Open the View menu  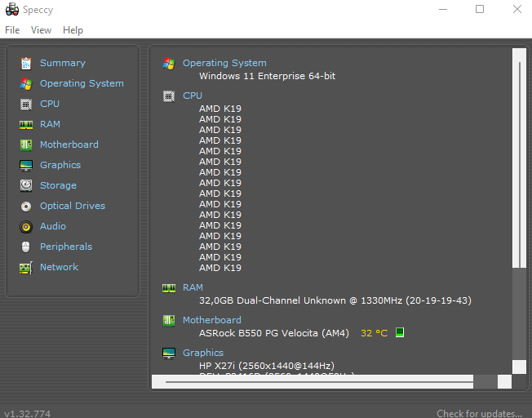41,30
